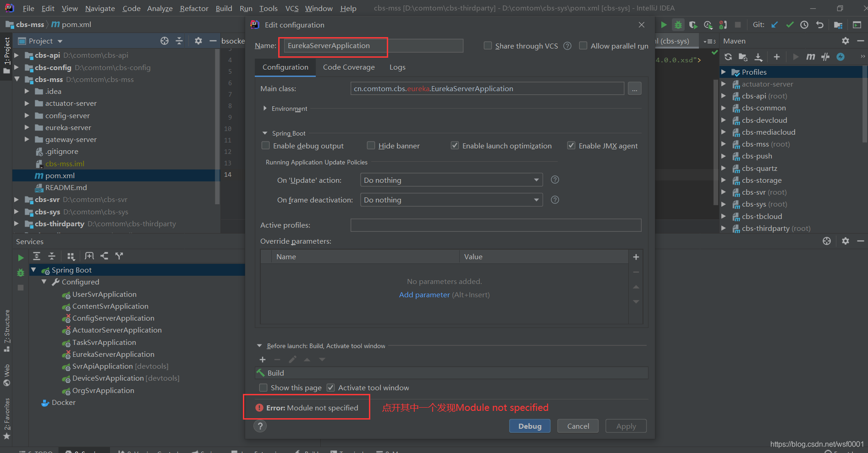Click the Debug button in dialog
The width and height of the screenshot is (868, 453).
[530, 426]
